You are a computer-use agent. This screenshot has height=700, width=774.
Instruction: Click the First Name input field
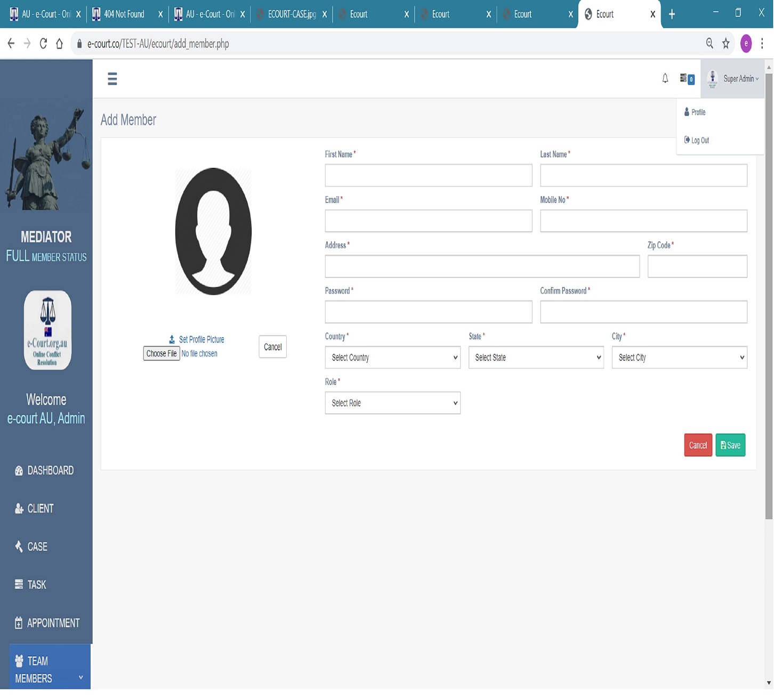tap(428, 175)
